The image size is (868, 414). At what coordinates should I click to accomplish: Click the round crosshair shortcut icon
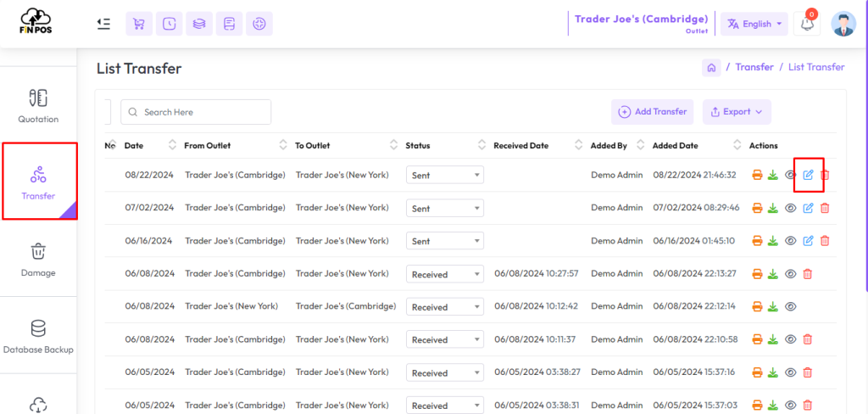pos(259,24)
